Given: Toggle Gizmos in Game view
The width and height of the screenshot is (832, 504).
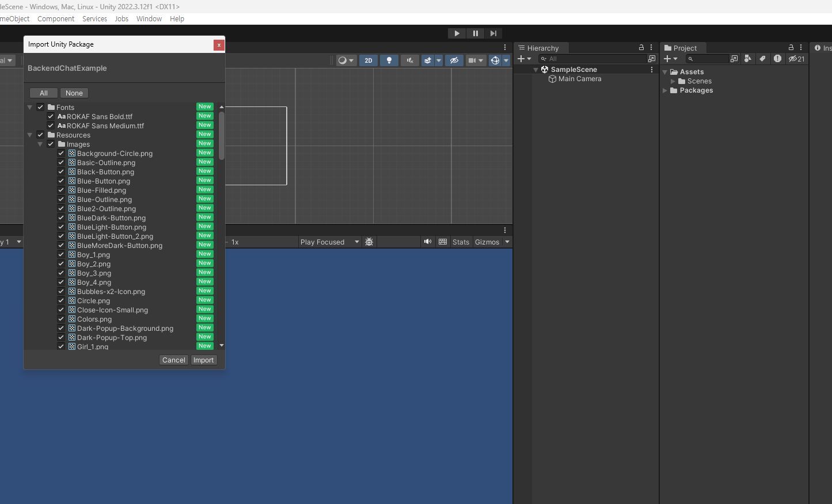Looking at the screenshot, I should pyautogui.click(x=487, y=242).
